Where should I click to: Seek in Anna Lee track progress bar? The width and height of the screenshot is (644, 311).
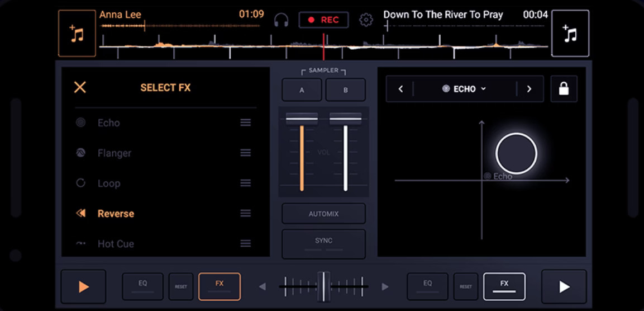coord(180,26)
